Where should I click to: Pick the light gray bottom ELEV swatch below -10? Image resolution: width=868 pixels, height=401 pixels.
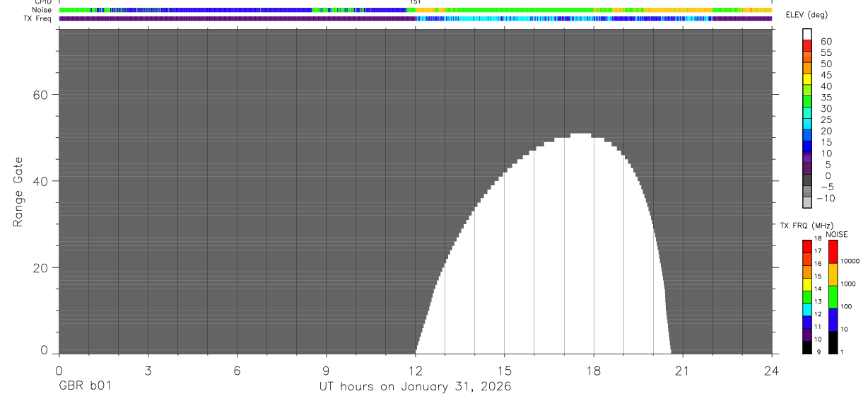[807, 203]
